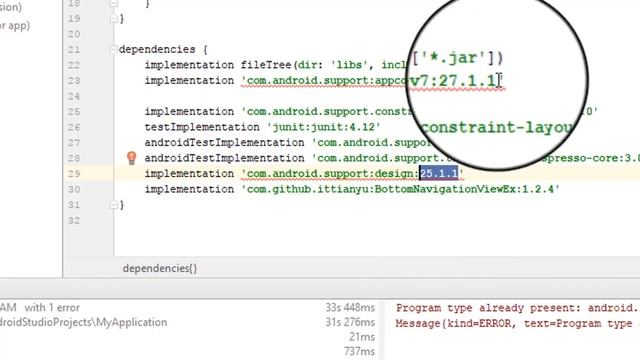Screen dimensions: 640x360
Task: Click line number 29 in the gutter
Action: 74,173
